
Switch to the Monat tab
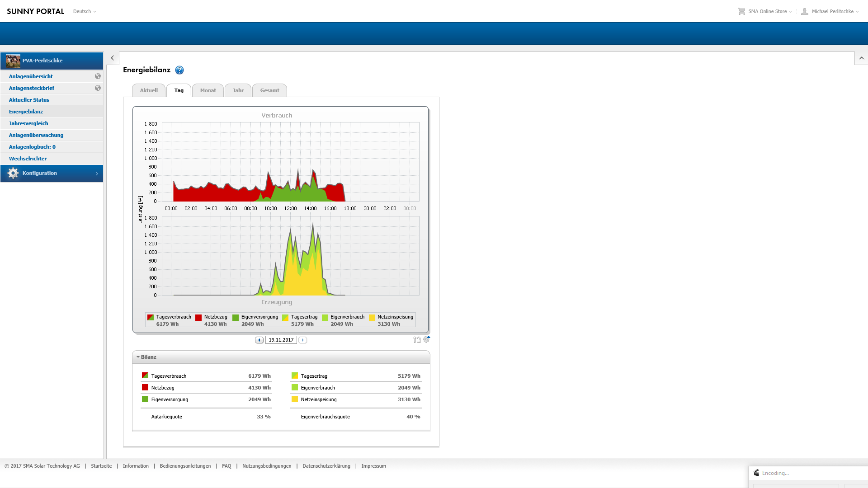[208, 90]
